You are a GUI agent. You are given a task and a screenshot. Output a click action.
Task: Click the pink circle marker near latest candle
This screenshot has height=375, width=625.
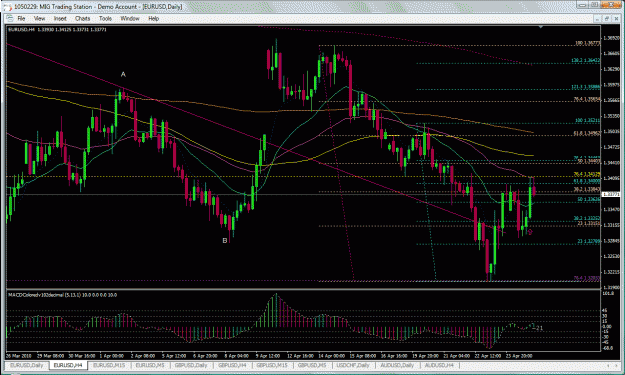point(530,232)
